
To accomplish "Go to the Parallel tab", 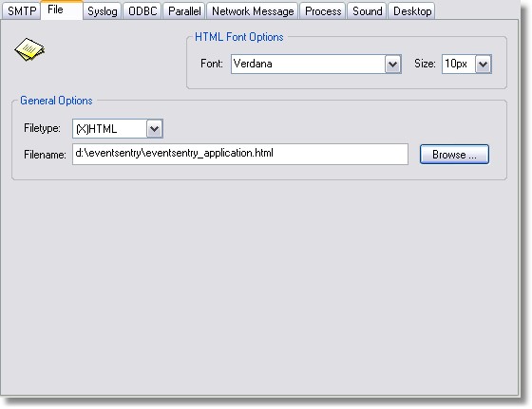I will 184,11.
